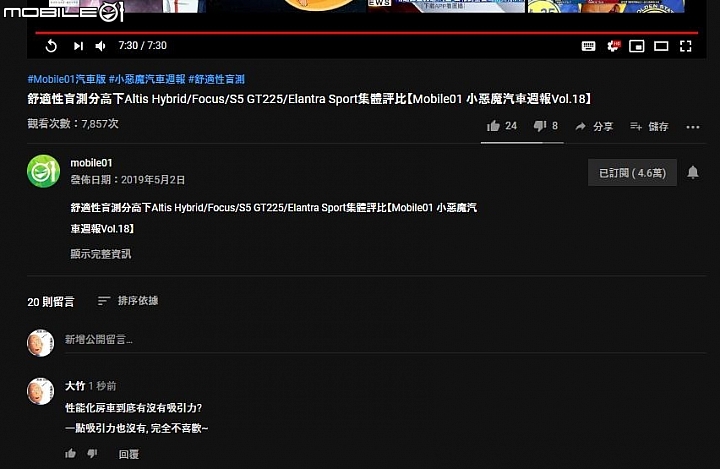Image resolution: width=720 pixels, height=469 pixels.
Task: Mute the video volume
Action: (x=100, y=46)
